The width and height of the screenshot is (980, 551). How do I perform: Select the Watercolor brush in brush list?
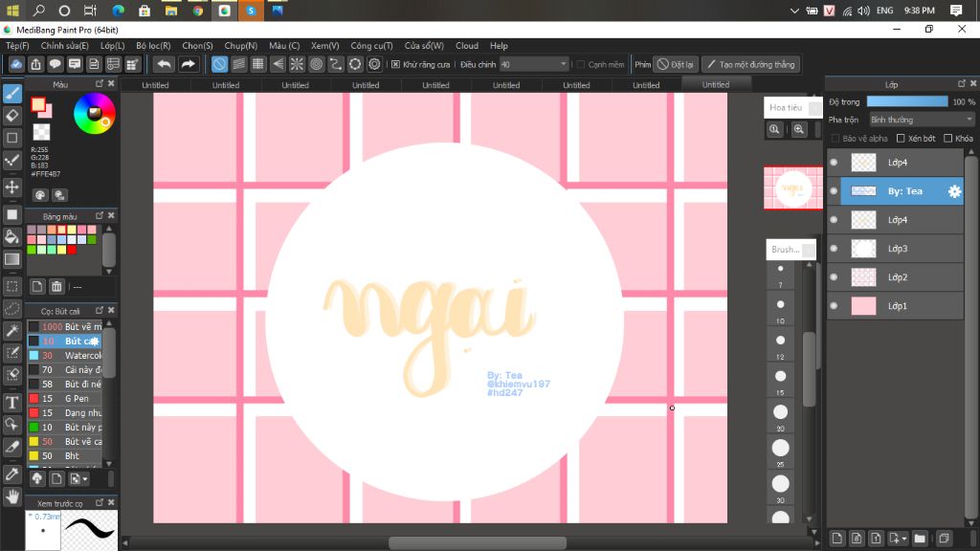pyautogui.click(x=81, y=356)
